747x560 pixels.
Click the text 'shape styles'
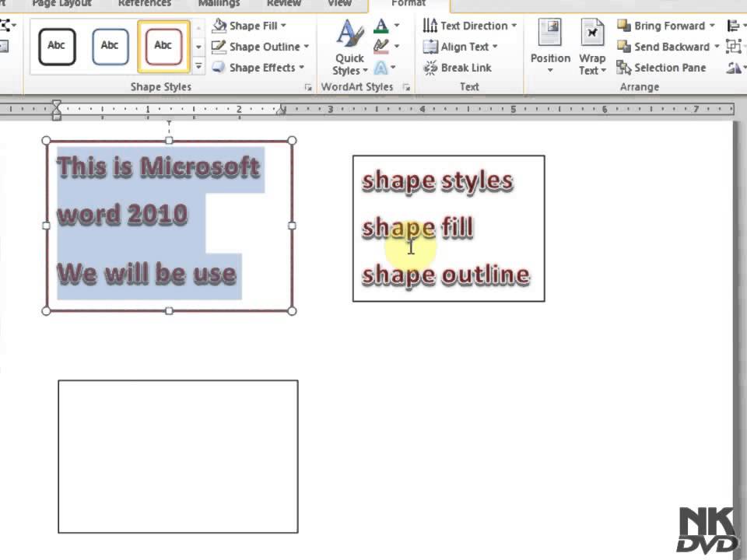437,181
